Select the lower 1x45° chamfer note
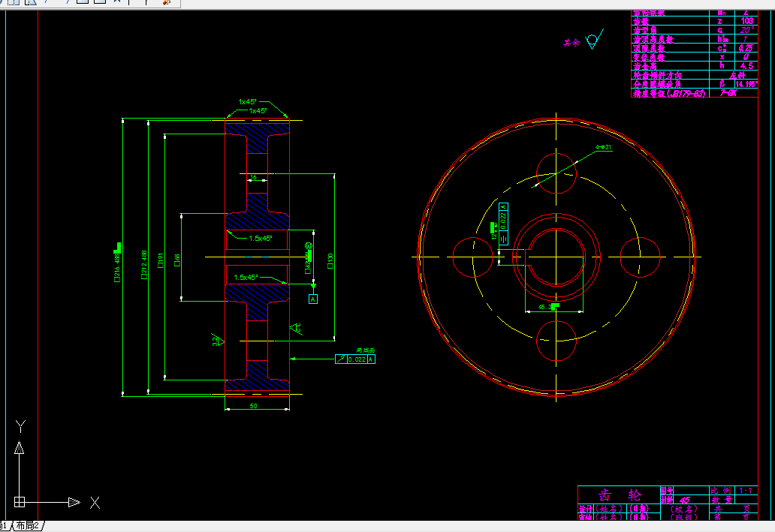 click(258, 110)
